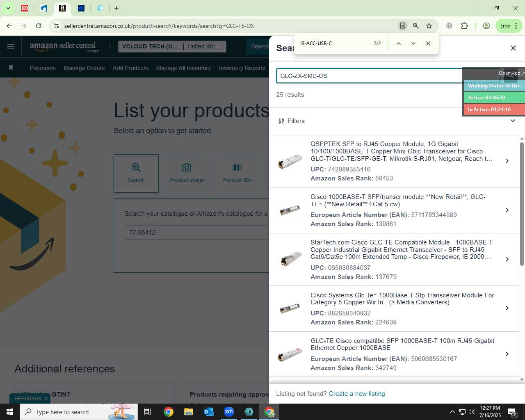Open Zoom from the taskbar

229,412
